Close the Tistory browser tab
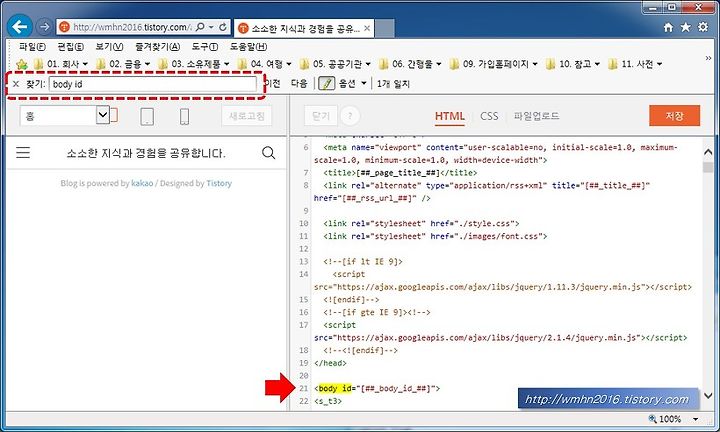The image size is (720, 432). (x=367, y=28)
